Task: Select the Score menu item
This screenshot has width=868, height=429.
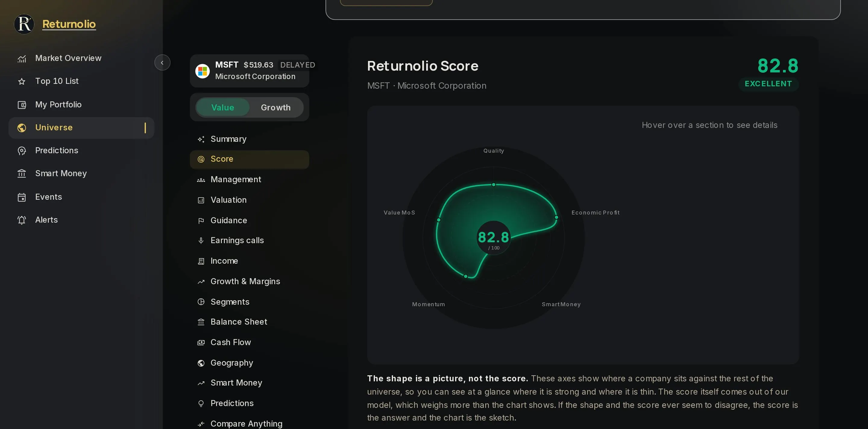Action: 249,159
